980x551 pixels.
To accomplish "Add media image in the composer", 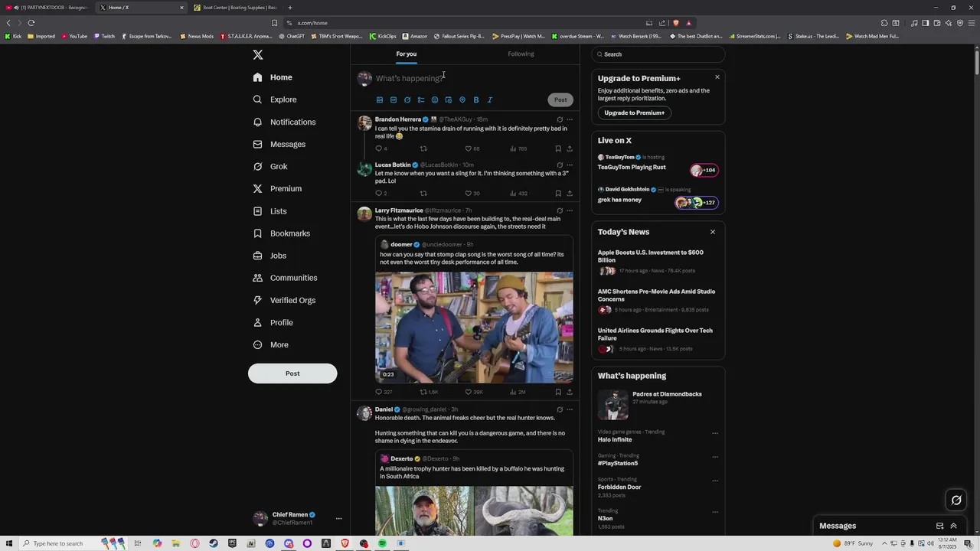I will click(380, 99).
